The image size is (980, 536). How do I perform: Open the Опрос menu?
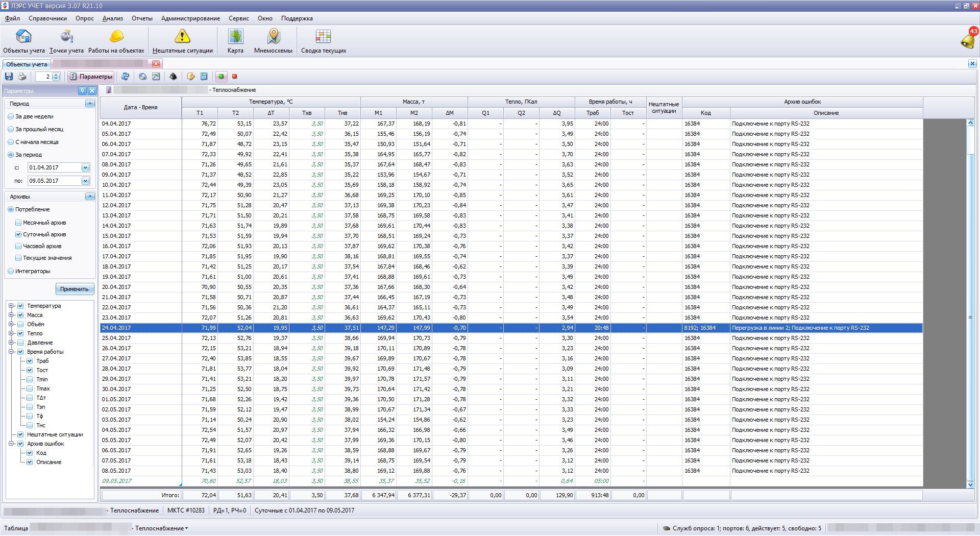pos(85,18)
